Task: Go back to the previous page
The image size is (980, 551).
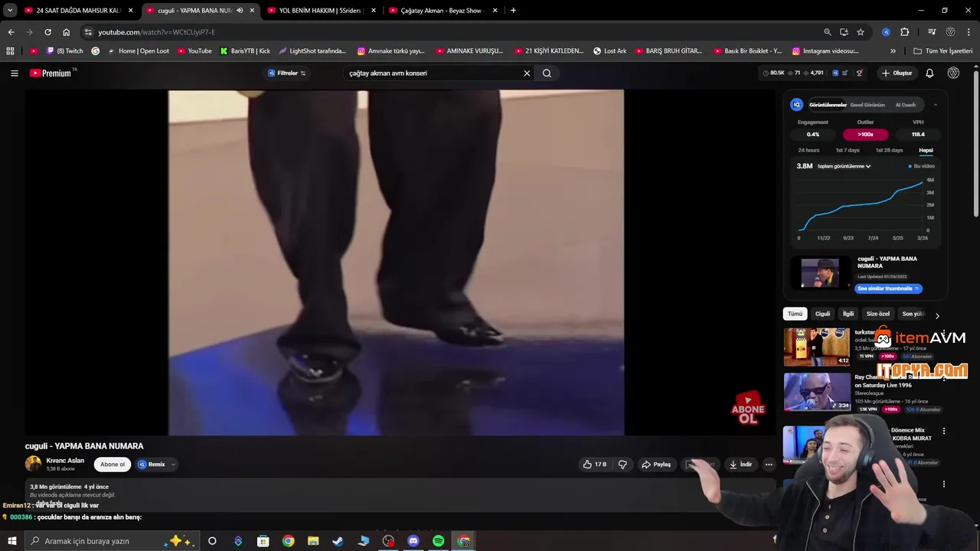Action: point(11,32)
